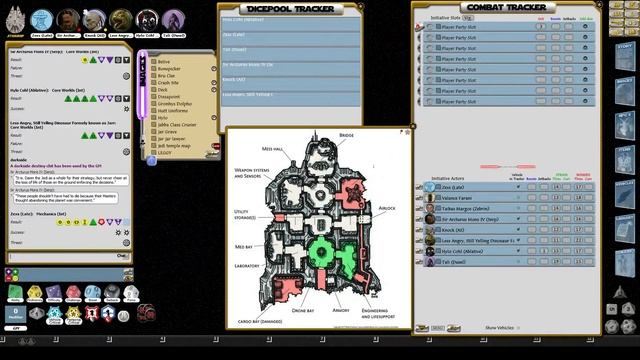Open the Hutt Uniforme image entry
Viewport: 640px width, 360px height.
[x=173, y=111]
